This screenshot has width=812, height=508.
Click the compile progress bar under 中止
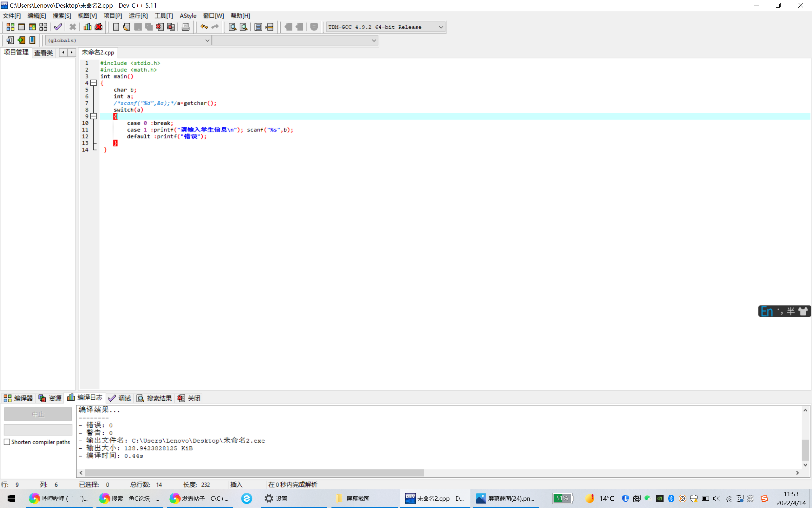38,429
